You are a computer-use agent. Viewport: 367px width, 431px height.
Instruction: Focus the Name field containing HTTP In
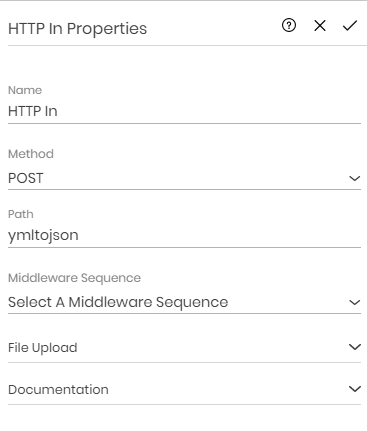click(184, 111)
